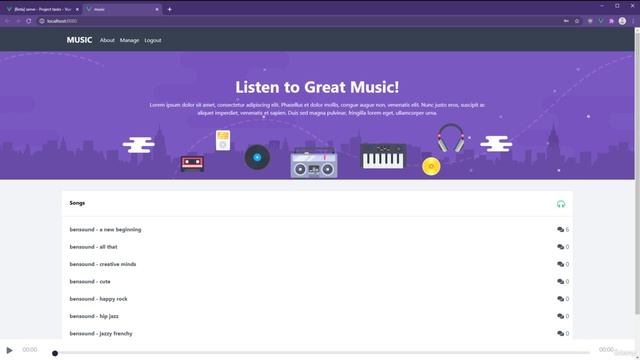Click the password key icon in address bar

click(x=566, y=21)
